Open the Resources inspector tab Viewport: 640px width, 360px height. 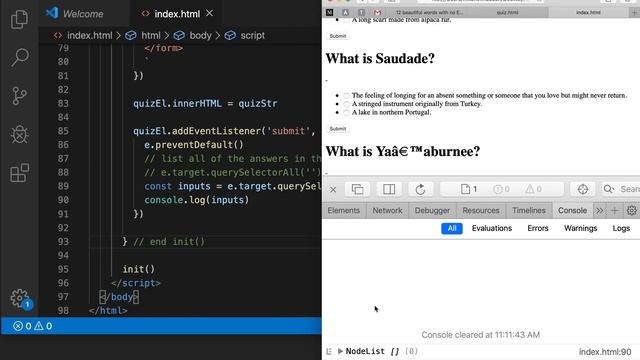click(x=481, y=210)
